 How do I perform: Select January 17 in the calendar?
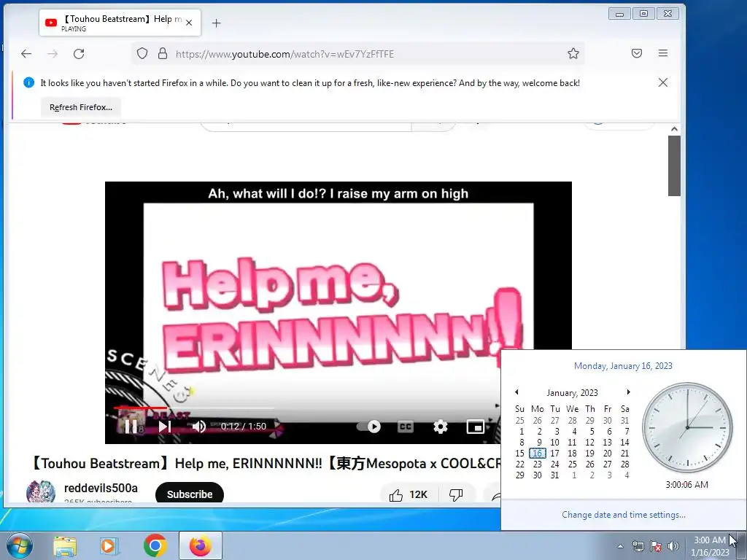click(x=554, y=454)
